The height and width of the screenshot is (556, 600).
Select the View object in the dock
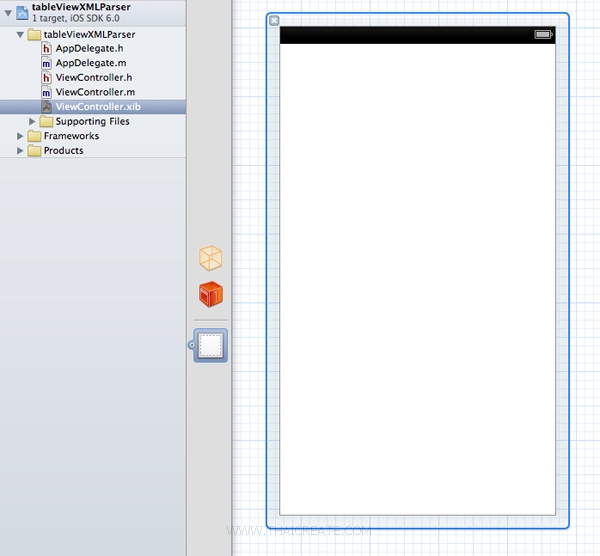point(210,346)
